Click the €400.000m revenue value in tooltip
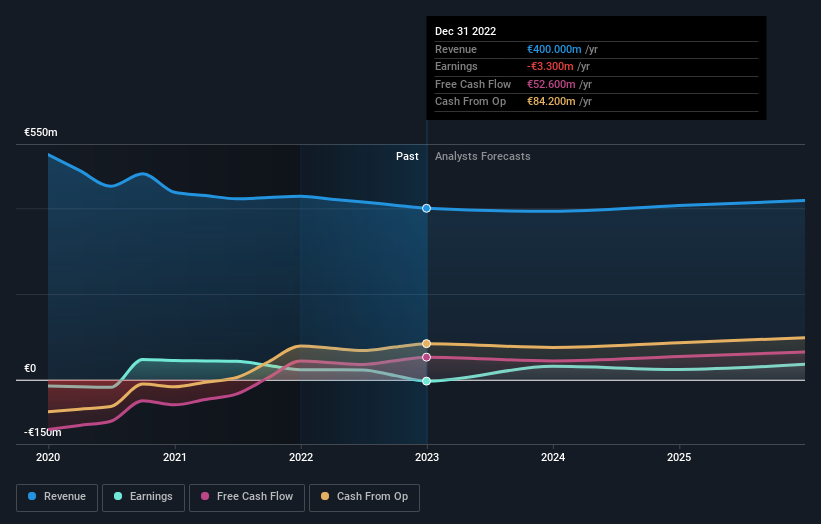The width and height of the screenshot is (821, 524). coord(554,49)
